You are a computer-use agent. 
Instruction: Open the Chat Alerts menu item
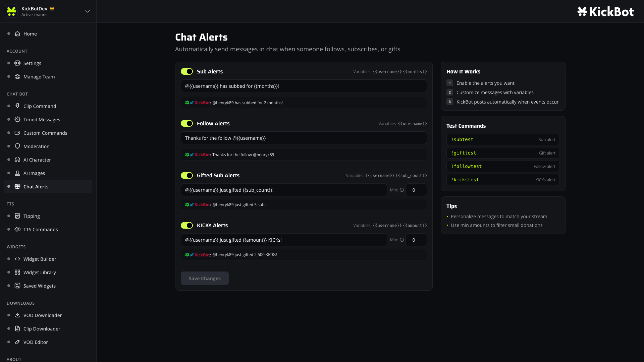(x=48, y=186)
